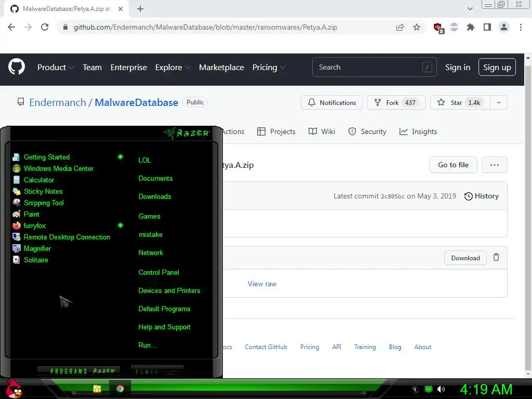The image size is (532, 399).
Task: Launch Snipping Tool
Action: 38,203
